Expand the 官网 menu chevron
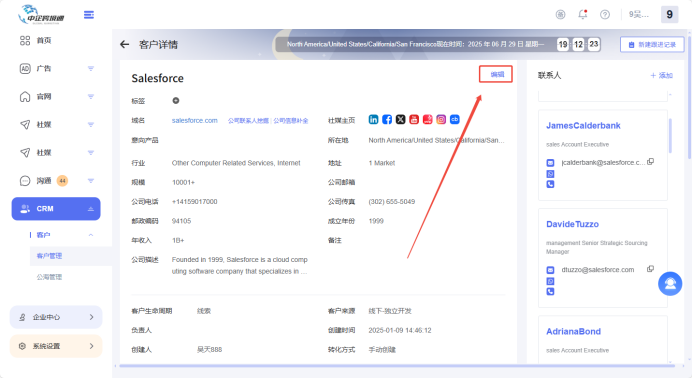The height and width of the screenshot is (378, 693). (91, 97)
